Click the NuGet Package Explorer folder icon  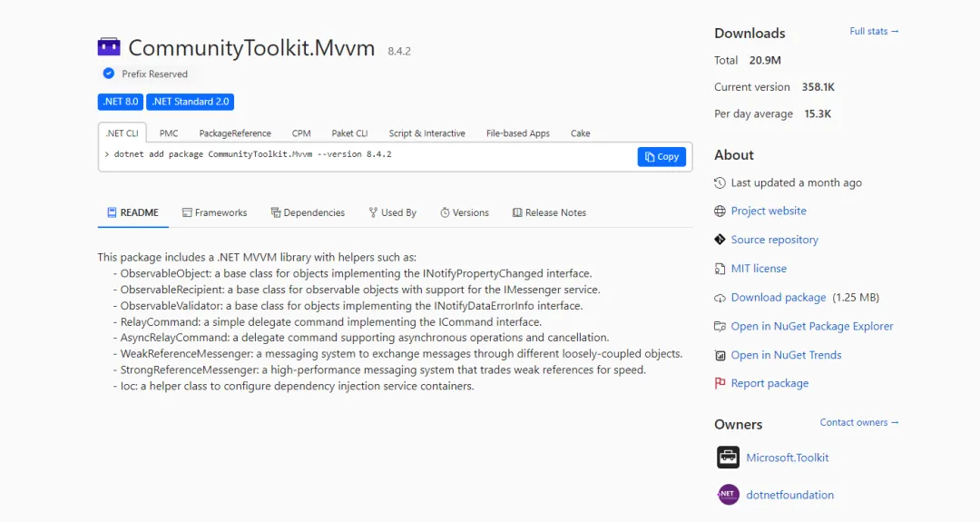(x=720, y=326)
